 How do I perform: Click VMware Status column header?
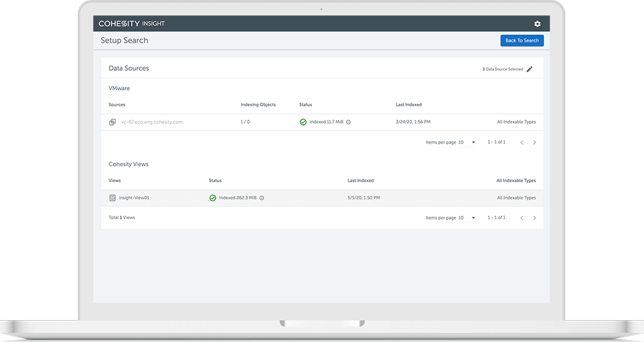pos(305,105)
